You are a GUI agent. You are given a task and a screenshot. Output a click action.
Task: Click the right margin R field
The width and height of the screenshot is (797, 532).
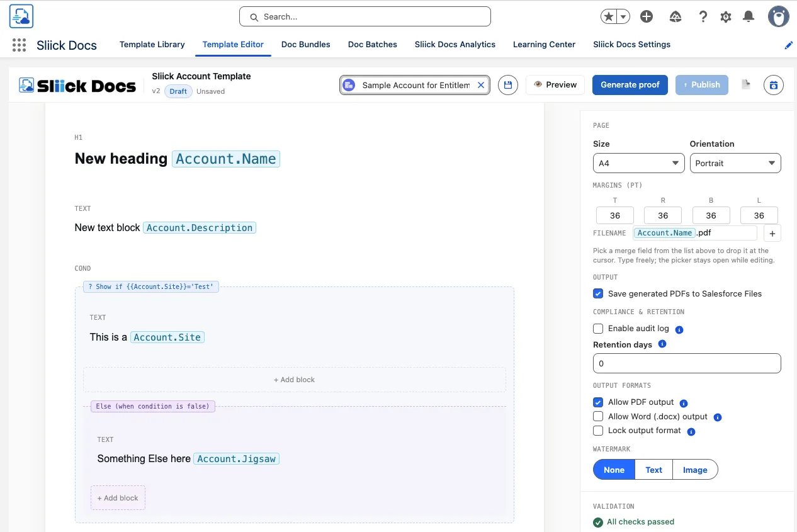pyautogui.click(x=663, y=215)
